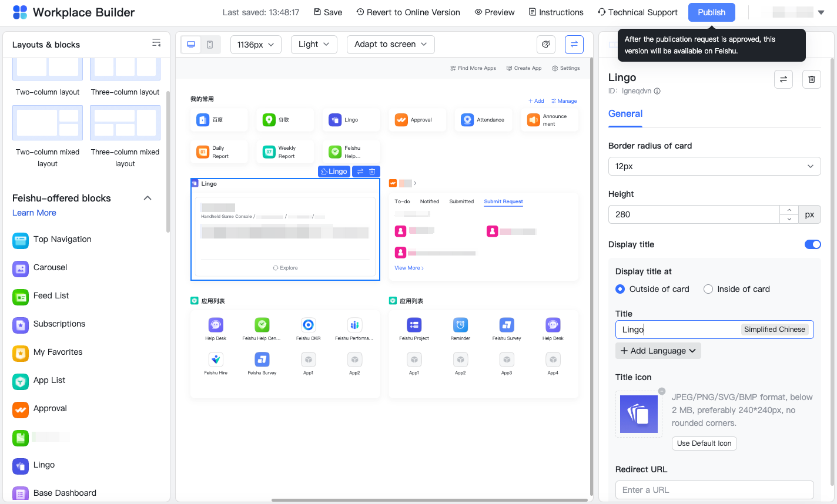This screenshot has width=837, height=504.
Task: Click the Publish button
Action: 711,12
